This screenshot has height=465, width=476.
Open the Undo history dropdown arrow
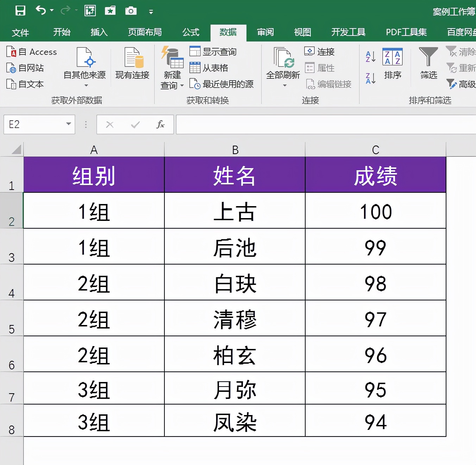point(52,11)
